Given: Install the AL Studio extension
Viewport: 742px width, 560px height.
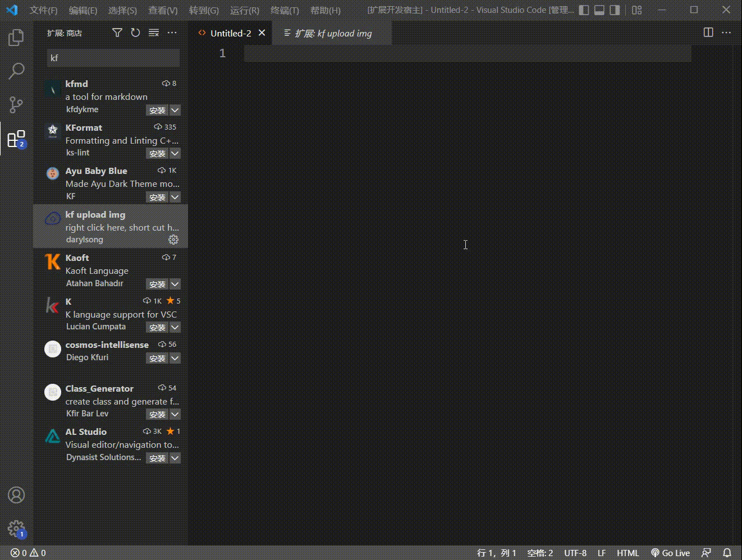Looking at the screenshot, I should pyautogui.click(x=157, y=458).
